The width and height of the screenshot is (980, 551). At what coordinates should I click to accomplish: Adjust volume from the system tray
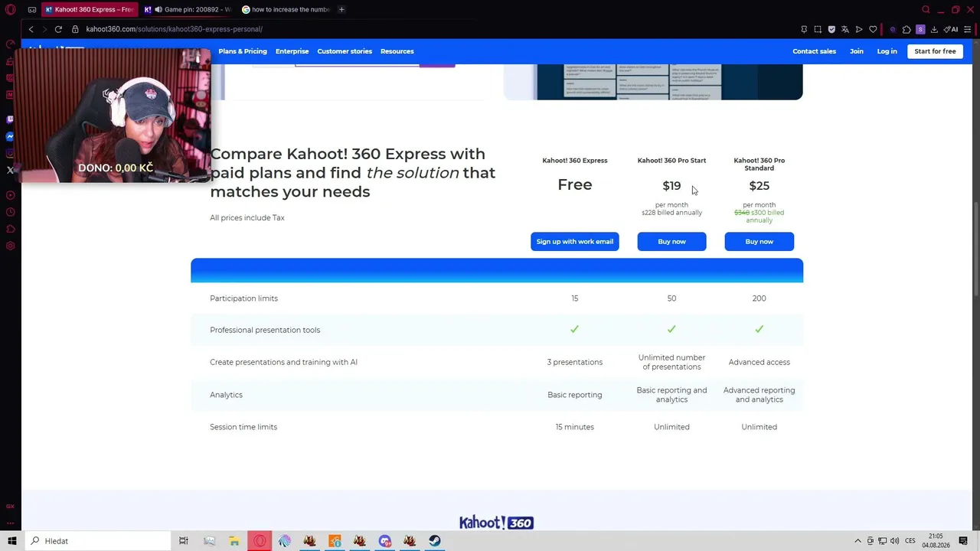(x=895, y=541)
